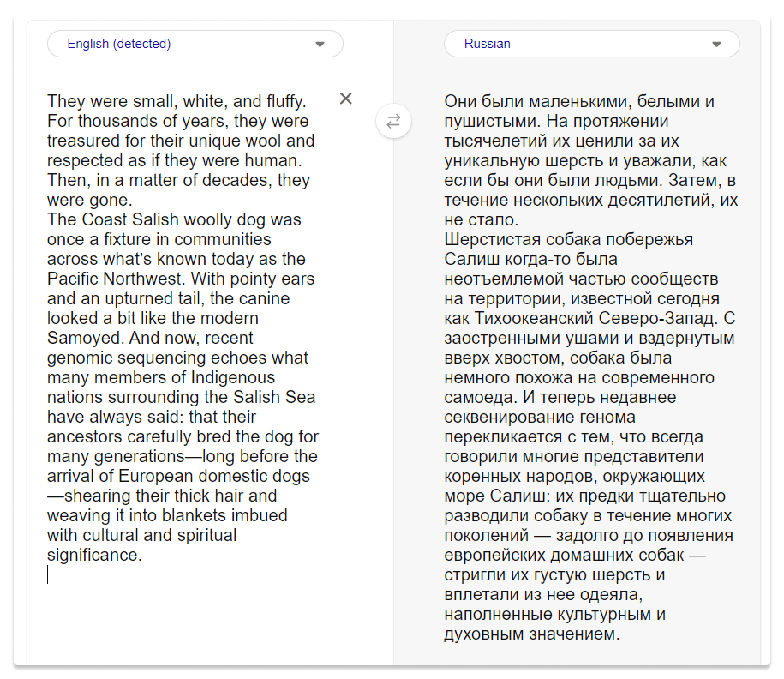This screenshot has height=679, width=784.
Task: Click the line 'treasured for their unique wool and'
Action: 181,141
